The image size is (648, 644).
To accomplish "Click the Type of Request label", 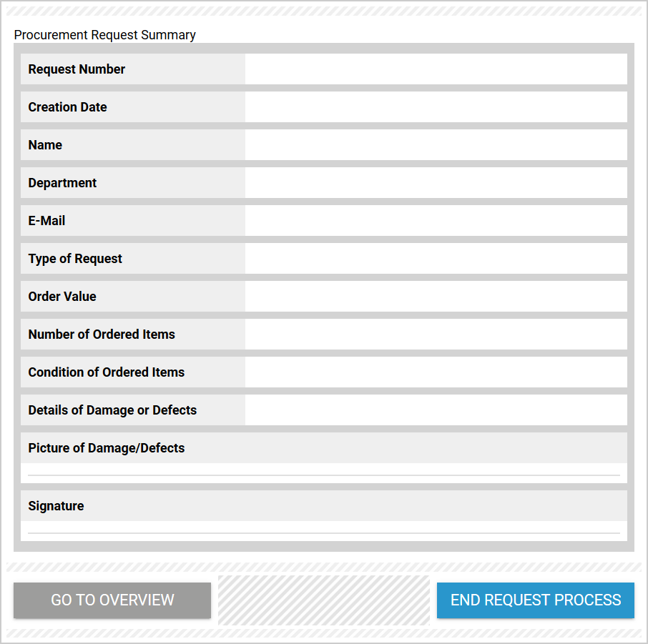I will point(75,259).
